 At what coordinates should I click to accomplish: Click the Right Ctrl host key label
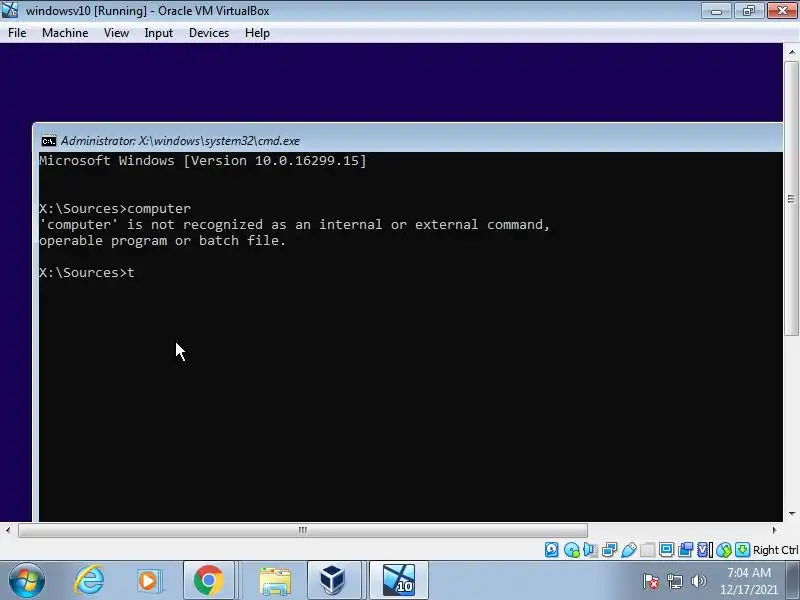pyautogui.click(x=776, y=550)
